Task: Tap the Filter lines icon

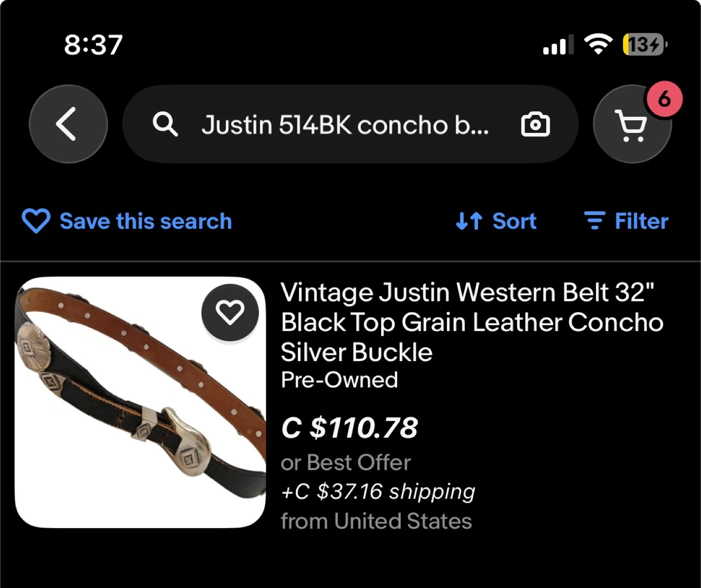Action: point(594,221)
